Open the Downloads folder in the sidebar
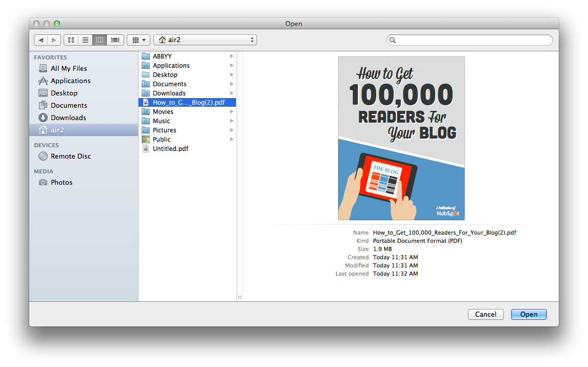The height and width of the screenshot is (367, 588). (x=67, y=118)
